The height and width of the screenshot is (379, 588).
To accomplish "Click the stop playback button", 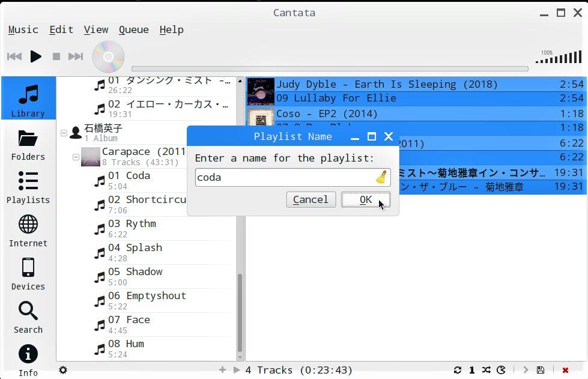I will point(56,56).
